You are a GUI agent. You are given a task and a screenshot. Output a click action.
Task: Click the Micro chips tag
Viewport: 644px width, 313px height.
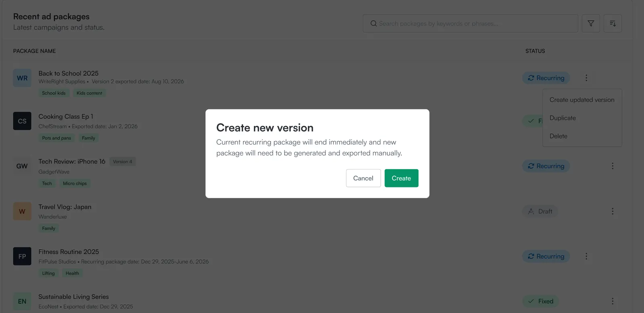[x=75, y=183]
